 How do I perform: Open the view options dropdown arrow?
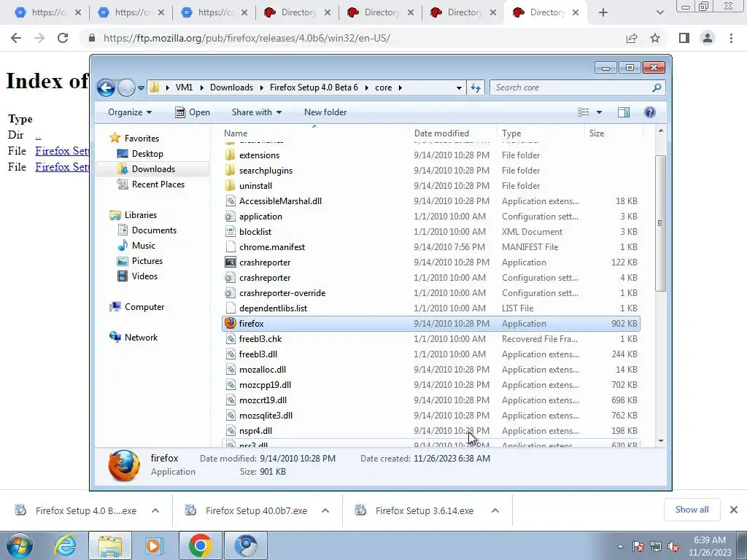tap(600, 112)
